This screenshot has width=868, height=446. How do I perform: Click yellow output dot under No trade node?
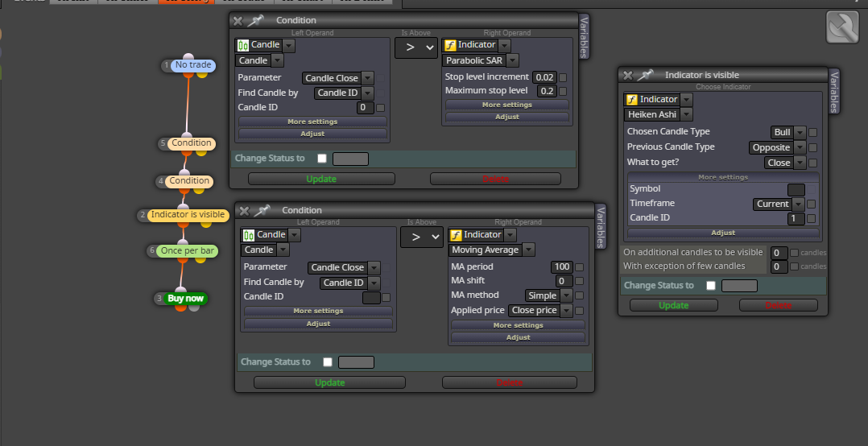pyautogui.click(x=202, y=73)
